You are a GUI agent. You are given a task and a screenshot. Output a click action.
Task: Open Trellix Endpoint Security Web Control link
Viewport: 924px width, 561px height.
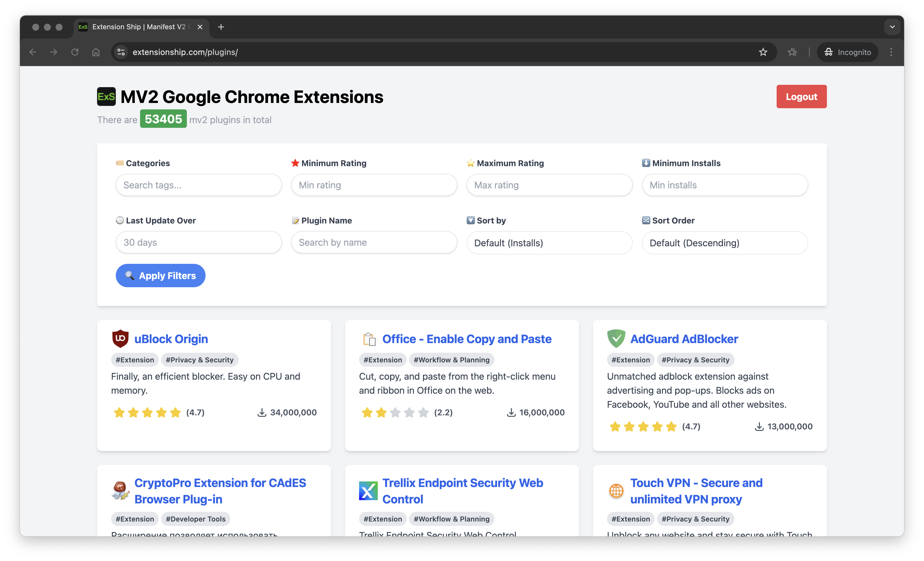click(462, 491)
